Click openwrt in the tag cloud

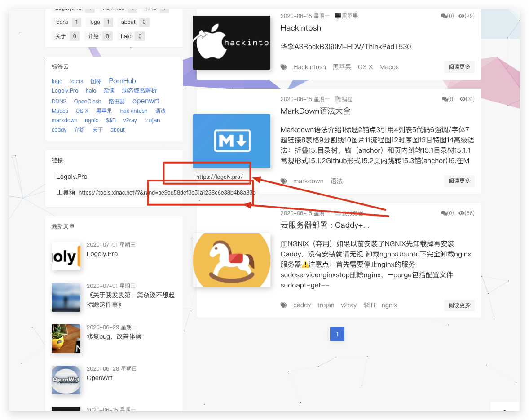coord(146,101)
